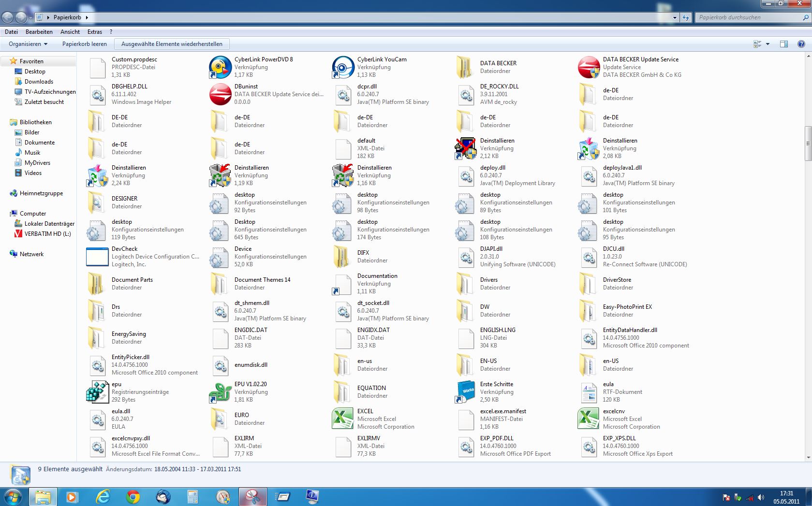Select the EXCEL Microsoft Excel icon
Image resolution: width=812 pixels, height=506 pixels.
[x=343, y=419]
